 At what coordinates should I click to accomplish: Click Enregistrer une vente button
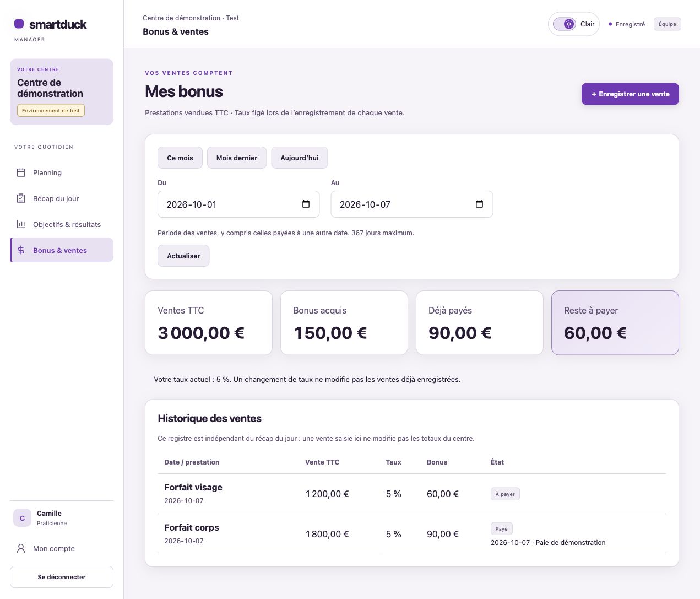[630, 94]
